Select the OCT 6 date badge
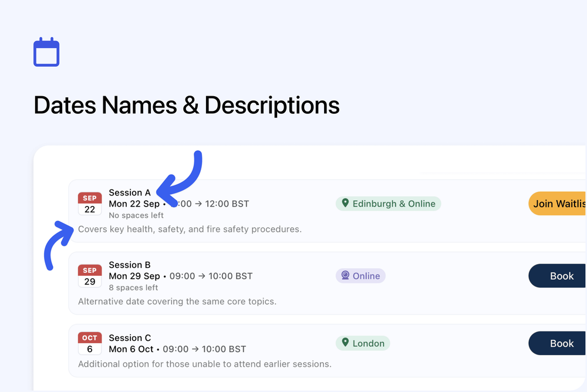Viewport: 587px width, 392px height. coord(89,343)
